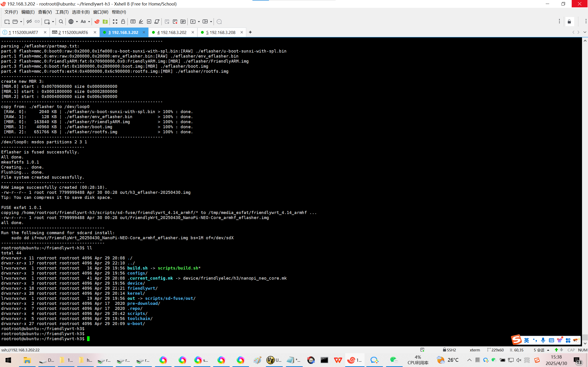Click the New Session toolbar icon
The image size is (588, 367).
point(7,22)
